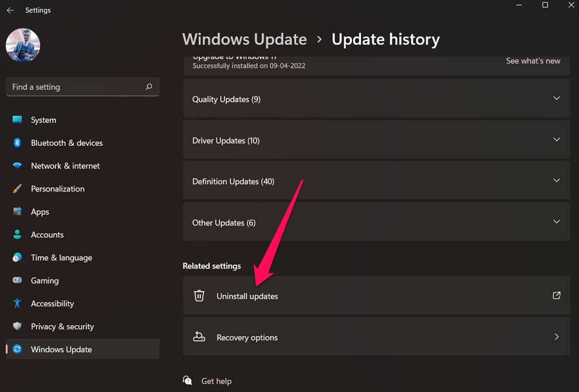579x392 pixels.
Task: Click the See what's new link
Action: pos(533,61)
